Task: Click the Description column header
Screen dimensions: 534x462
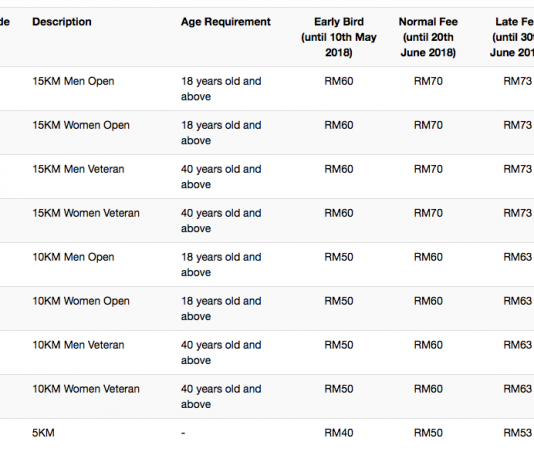Action: pyautogui.click(x=62, y=22)
